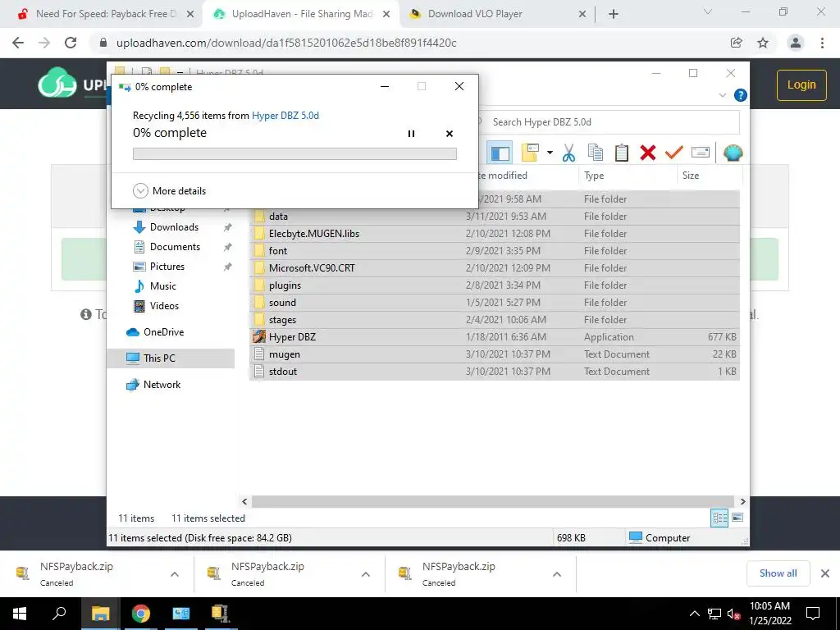This screenshot has width=840, height=630.
Task: Open File Explorer from the taskbar
Action: (x=100, y=614)
